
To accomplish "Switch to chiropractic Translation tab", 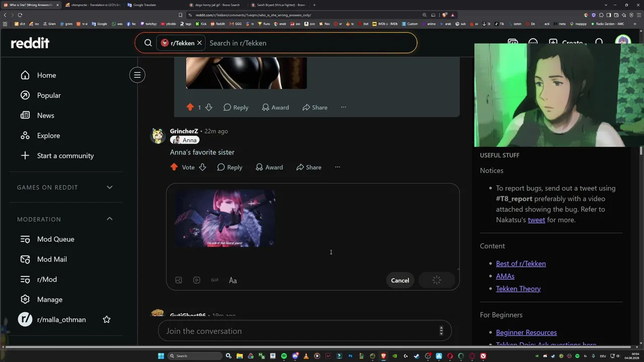I will (x=93, y=5).
